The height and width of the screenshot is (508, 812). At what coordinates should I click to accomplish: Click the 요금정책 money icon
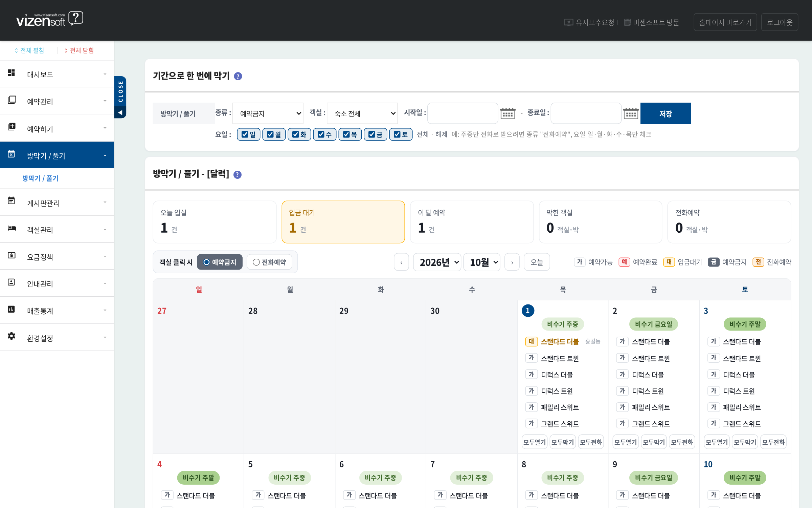12,255
